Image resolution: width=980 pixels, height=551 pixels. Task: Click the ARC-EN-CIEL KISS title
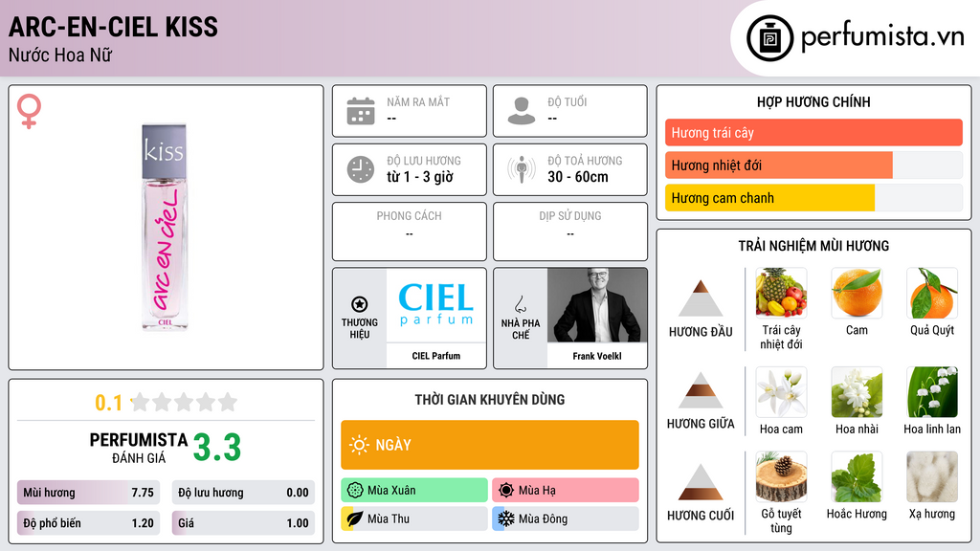pyautogui.click(x=113, y=27)
